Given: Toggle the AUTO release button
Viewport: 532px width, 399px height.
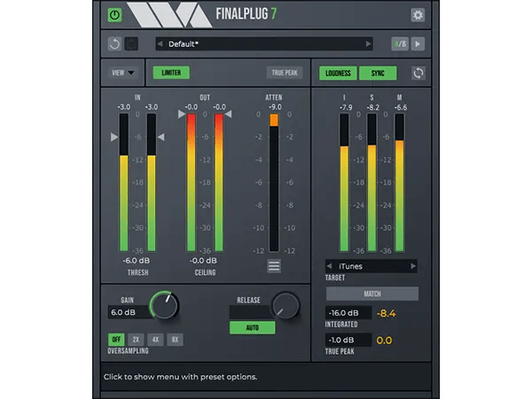Looking at the screenshot, I should click(x=252, y=328).
